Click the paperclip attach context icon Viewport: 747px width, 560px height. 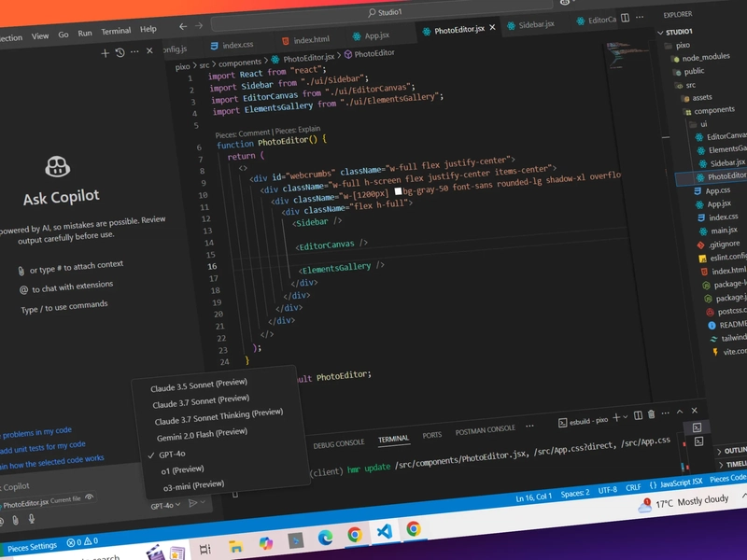click(15, 521)
